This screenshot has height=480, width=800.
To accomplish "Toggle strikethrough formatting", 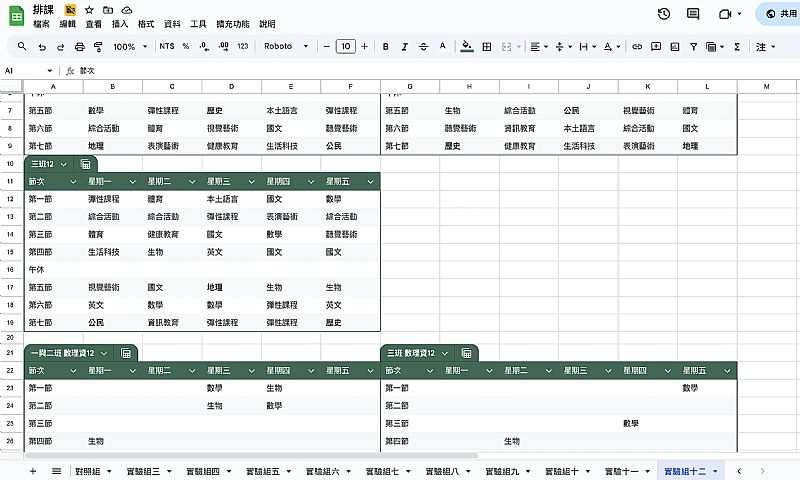I will point(422,47).
